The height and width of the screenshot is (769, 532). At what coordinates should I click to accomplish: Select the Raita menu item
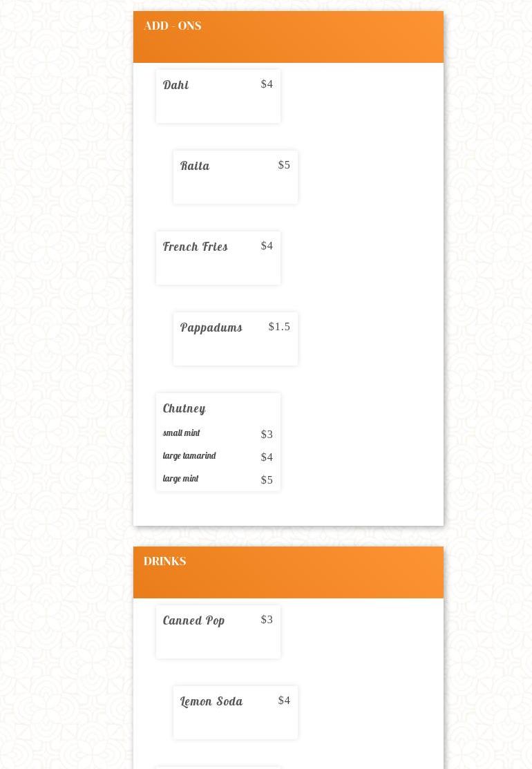(195, 166)
